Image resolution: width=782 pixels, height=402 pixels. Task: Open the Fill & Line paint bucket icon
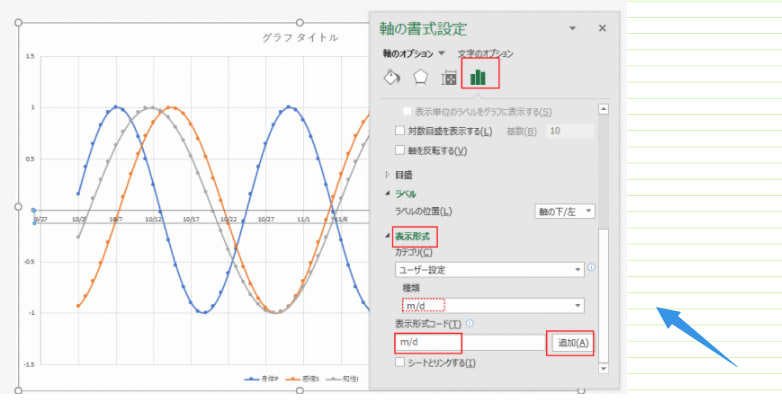[x=392, y=78]
